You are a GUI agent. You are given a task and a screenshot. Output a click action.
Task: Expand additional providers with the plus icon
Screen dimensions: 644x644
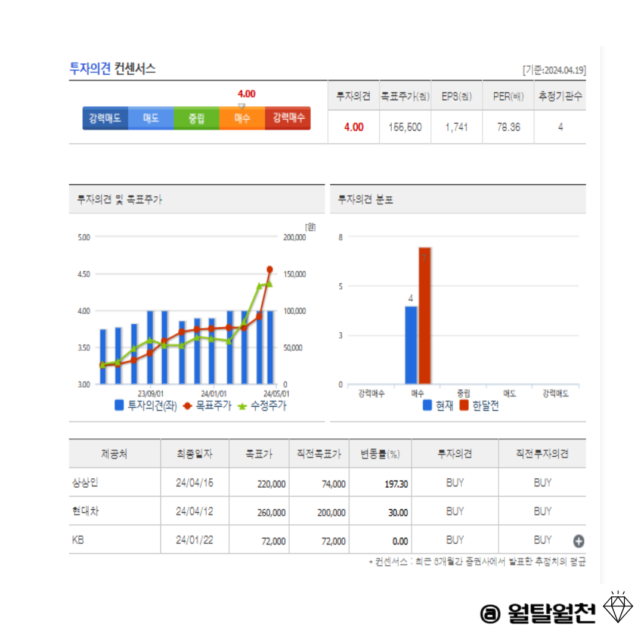pyautogui.click(x=580, y=540)
